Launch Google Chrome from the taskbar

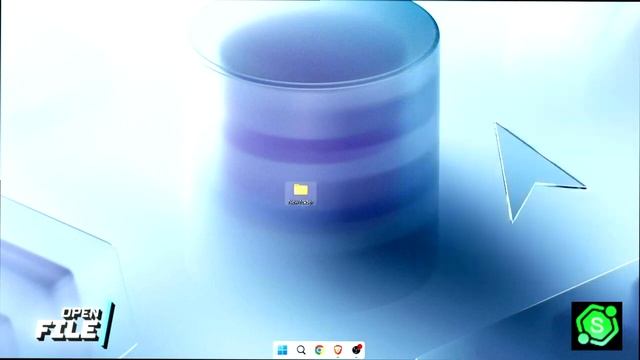[320, 350]
